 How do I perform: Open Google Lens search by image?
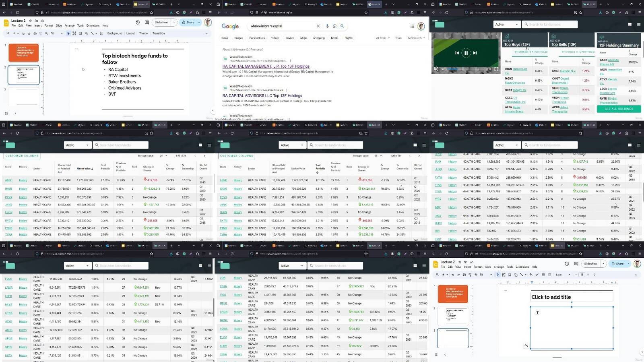tap(334, 26)
